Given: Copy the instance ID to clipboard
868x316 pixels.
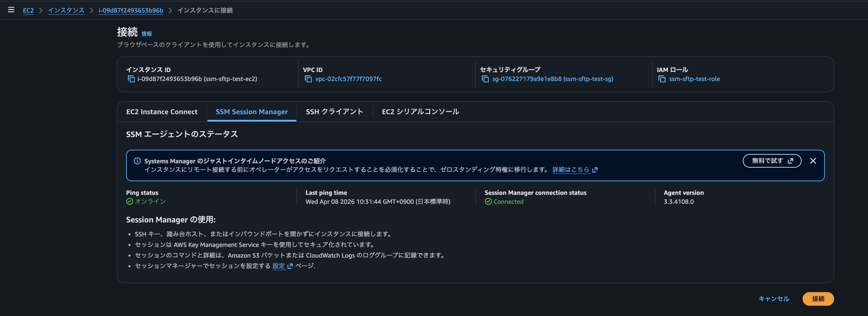Looking at the screenshot, I should coord(131,79).
